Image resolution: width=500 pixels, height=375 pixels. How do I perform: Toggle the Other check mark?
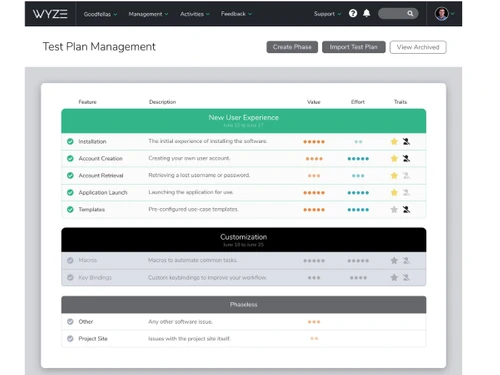(x=70, y=322)
